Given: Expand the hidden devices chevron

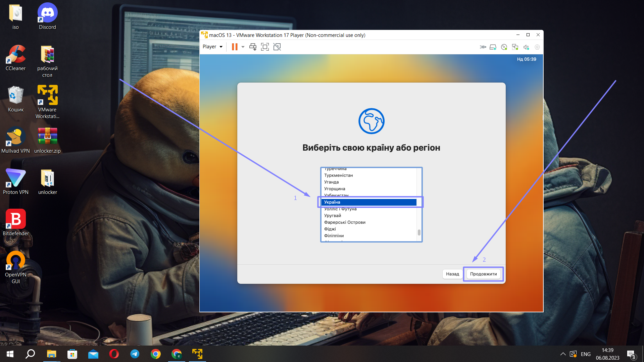Looking at the screenshot, I should pos(483,47).
